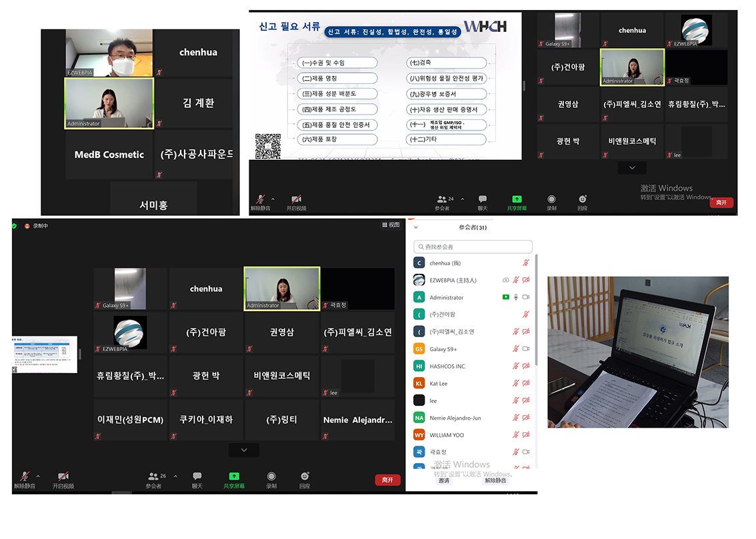Click the 查找参会者 search field

(473, 247)
